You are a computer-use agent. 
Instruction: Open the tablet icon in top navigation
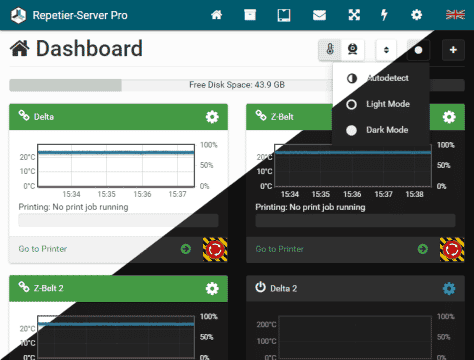point(284,15)
